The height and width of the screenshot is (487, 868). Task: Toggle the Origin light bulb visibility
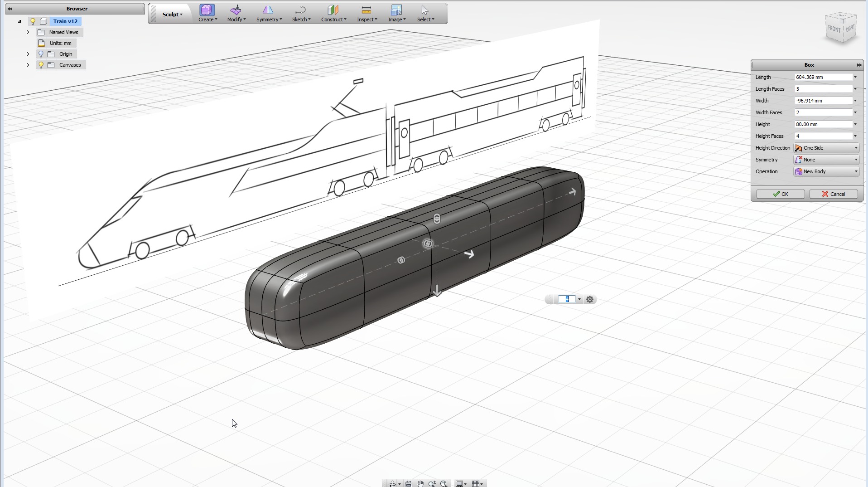[41, 54]
